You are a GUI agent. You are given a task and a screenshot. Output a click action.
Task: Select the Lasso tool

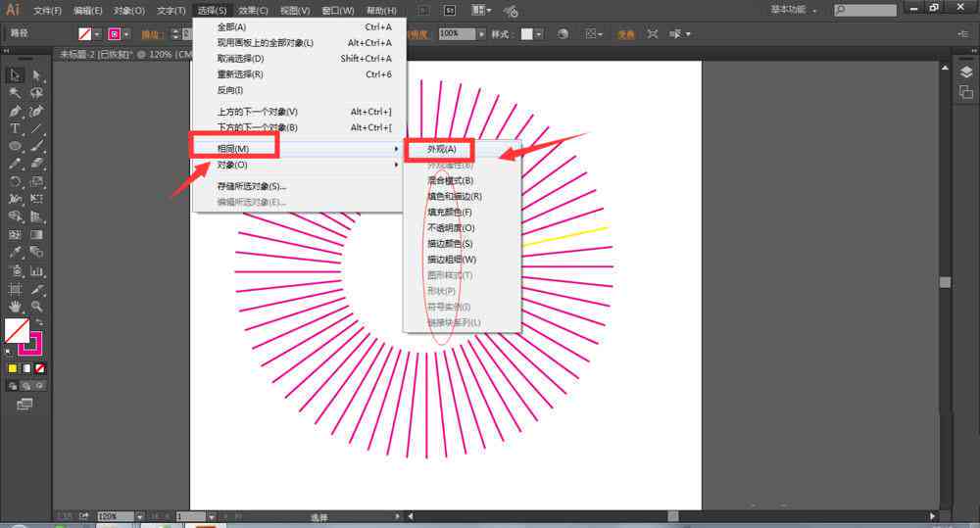click(37, 93)
